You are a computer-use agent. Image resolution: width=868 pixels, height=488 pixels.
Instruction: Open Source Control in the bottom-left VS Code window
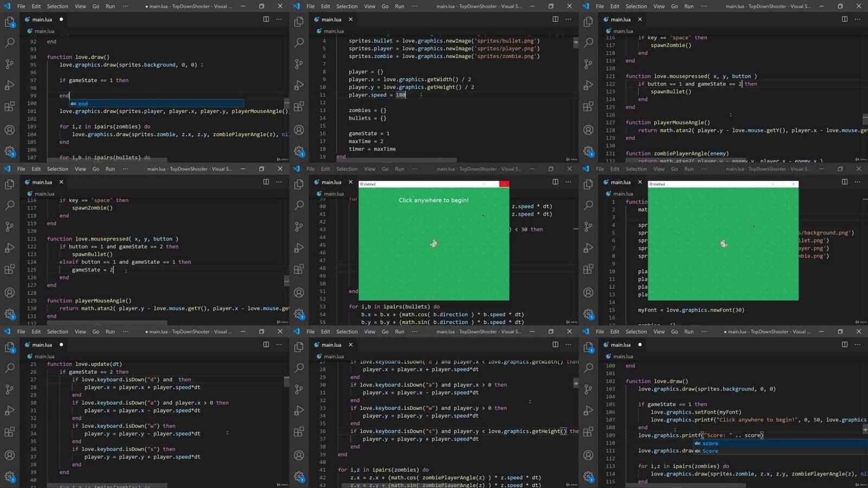point(10,390)
